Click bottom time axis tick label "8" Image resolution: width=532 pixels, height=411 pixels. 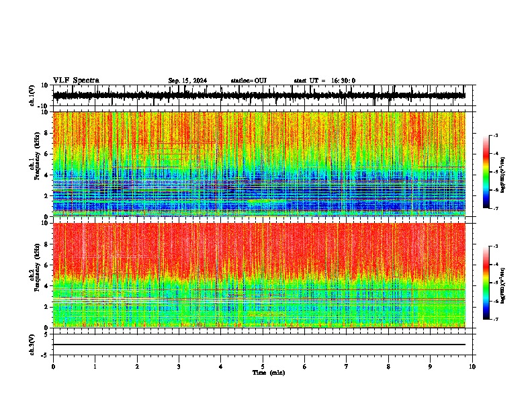tap(388, 367)
